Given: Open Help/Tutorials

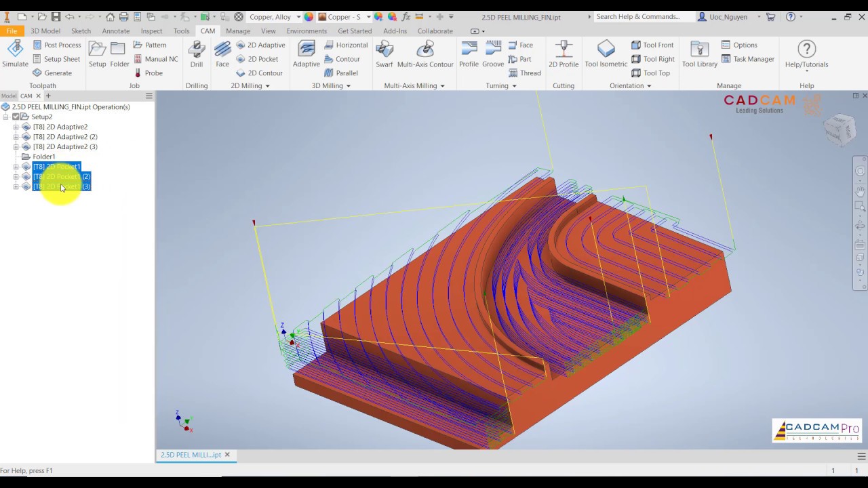Looking at the screenshot, I should coord(806,54).
